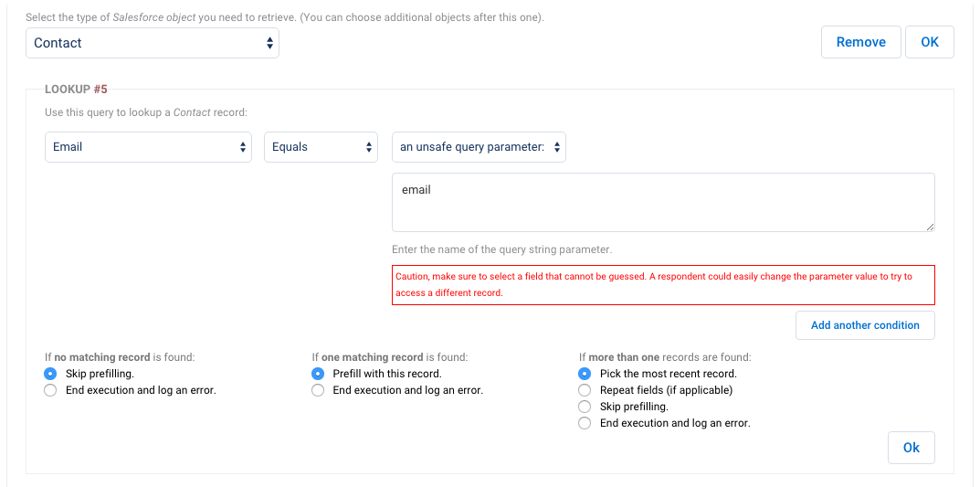Click the red caution warning message
This screenshot has height=487, width=980.
click(663, 284)
